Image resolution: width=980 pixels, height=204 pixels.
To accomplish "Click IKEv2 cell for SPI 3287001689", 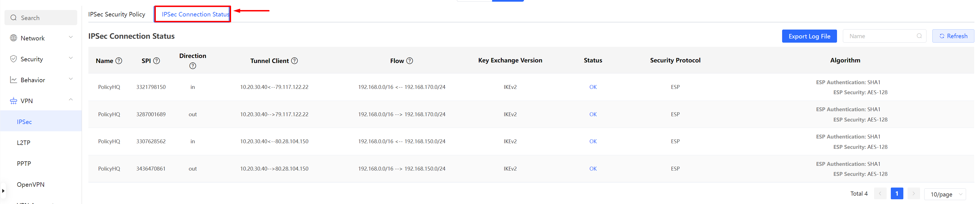I will [x=510, y=115].
